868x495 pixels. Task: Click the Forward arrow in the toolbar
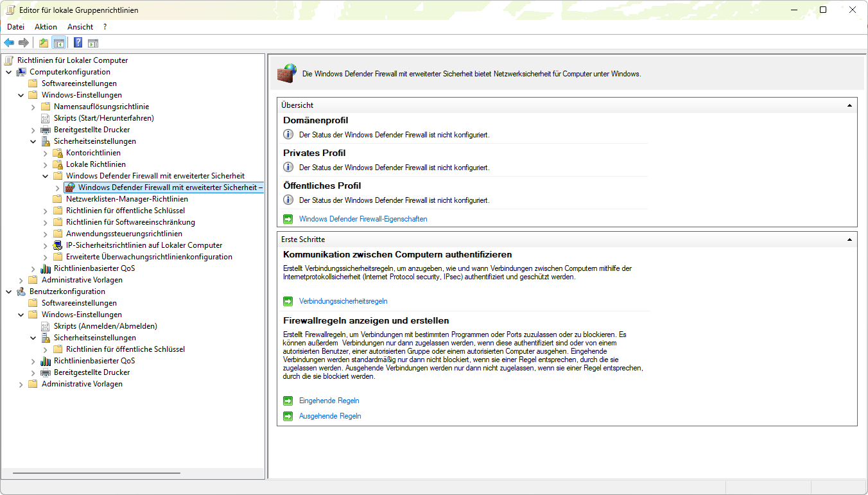(24, 43)
